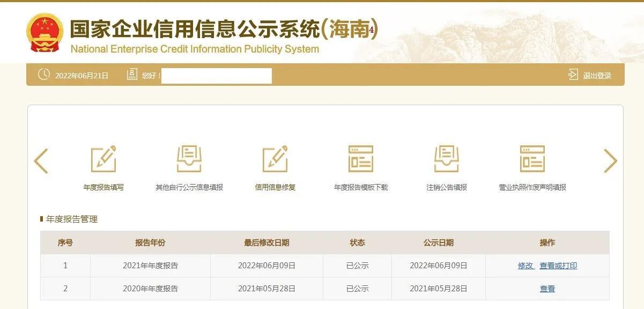This screenshot has height=309, width=644.
Task: Click the user profile icon beside 您好
Action: pos(132,75)
